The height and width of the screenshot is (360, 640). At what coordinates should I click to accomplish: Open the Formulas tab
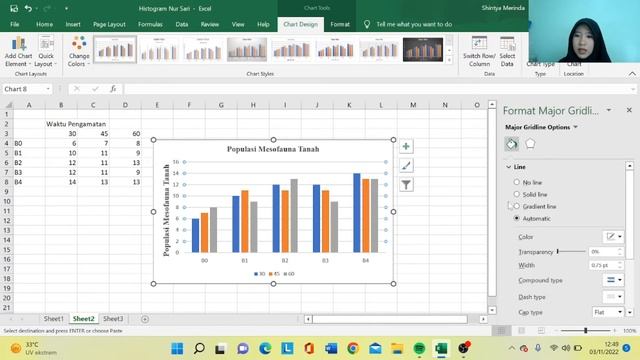(150, 24)
